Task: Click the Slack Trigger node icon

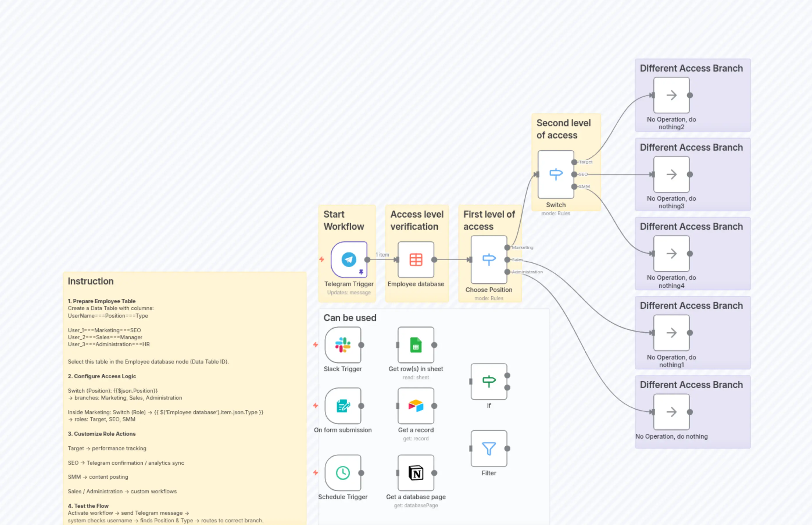Action: coord(343,345)
